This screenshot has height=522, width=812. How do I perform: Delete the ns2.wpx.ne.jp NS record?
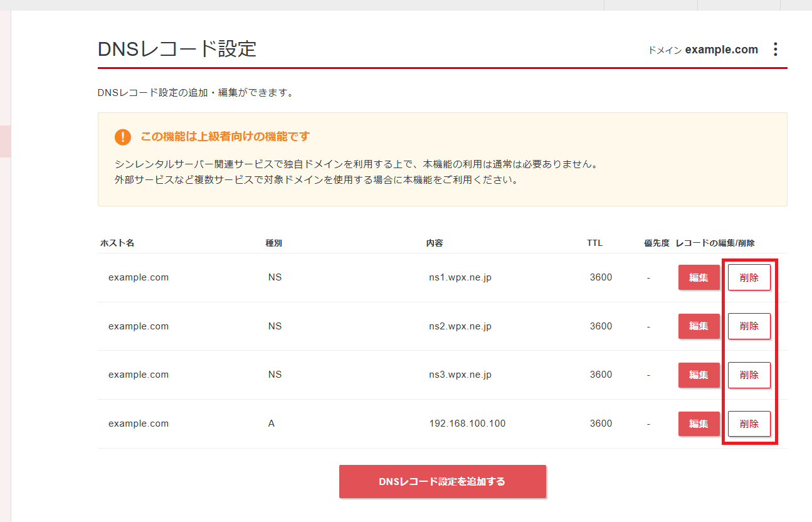[749, 326]
